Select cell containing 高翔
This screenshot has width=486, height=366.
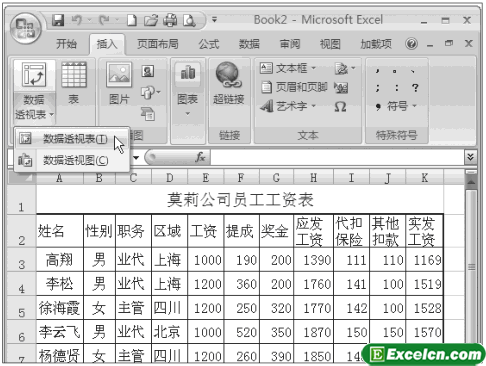60,260
